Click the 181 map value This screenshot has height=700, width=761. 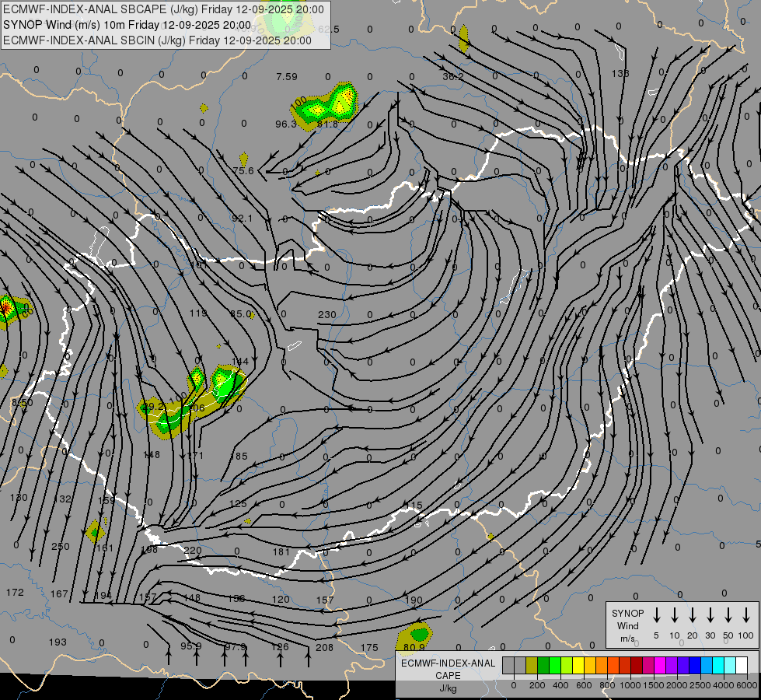tap(281, 552)
